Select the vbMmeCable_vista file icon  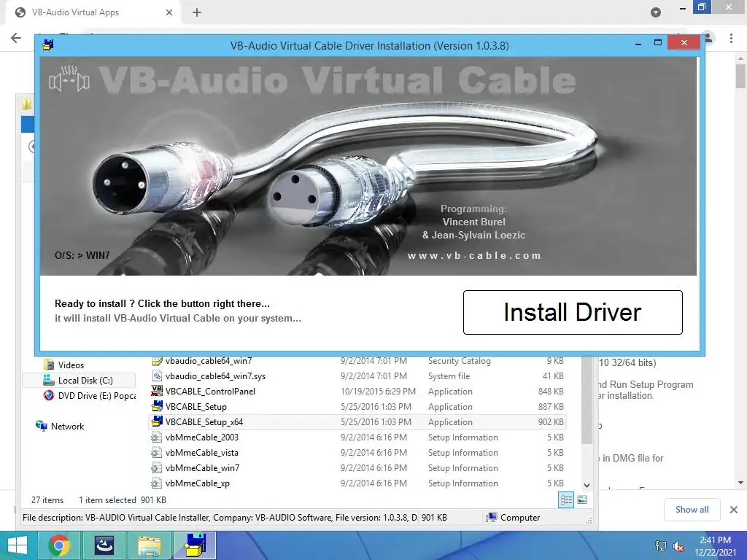[156, 452]
